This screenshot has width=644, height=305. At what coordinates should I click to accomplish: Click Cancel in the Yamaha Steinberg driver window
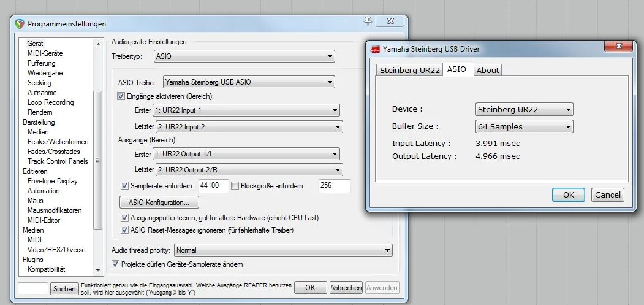[x=607, y=195]
